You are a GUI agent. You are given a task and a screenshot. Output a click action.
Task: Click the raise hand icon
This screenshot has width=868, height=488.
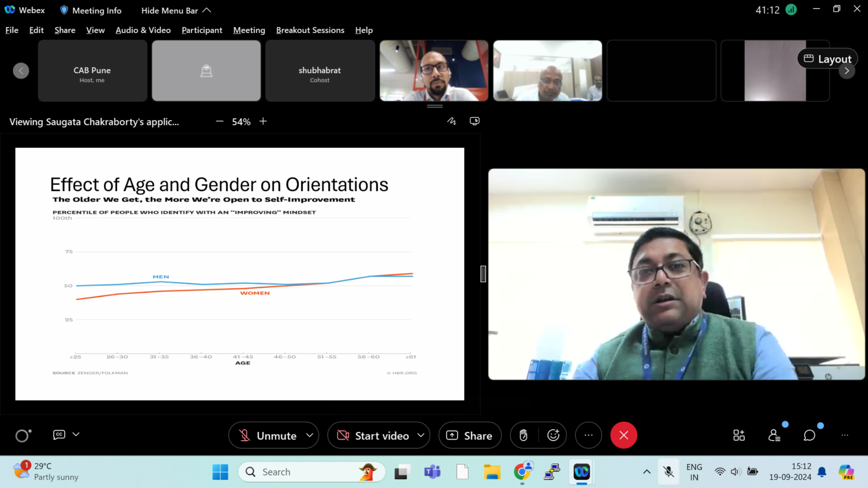pos(523,435)
